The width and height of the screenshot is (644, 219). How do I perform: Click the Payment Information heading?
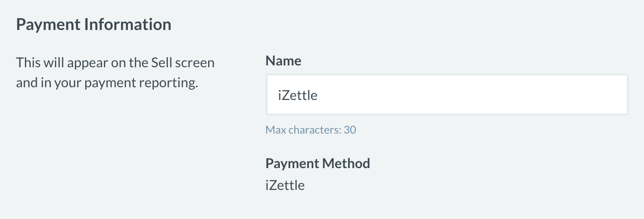point(93,25)
